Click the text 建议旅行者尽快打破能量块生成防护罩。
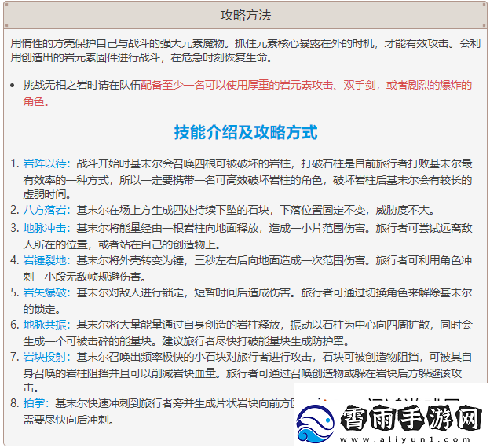490x448 pixels. pos(256,341)
